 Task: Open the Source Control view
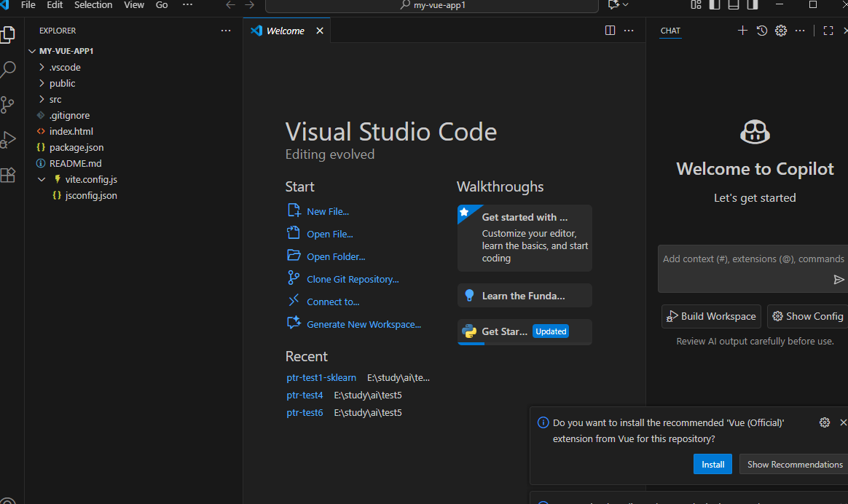7,105
